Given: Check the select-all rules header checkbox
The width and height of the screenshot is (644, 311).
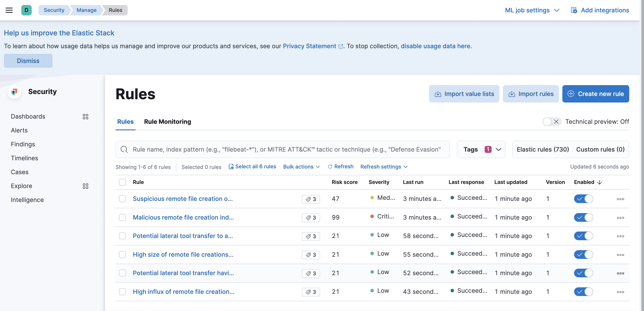Looking at the screenshot, I should (122, 182).
